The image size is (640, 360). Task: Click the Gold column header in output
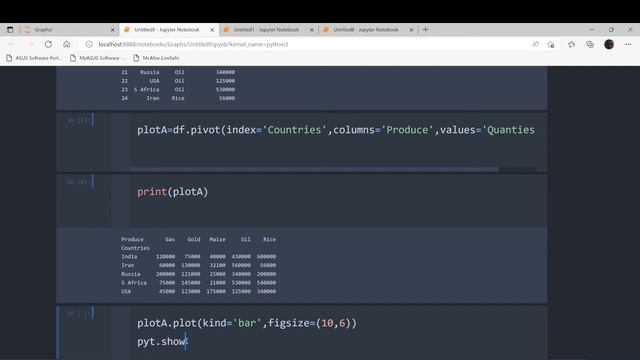click(x=193, y=240)
